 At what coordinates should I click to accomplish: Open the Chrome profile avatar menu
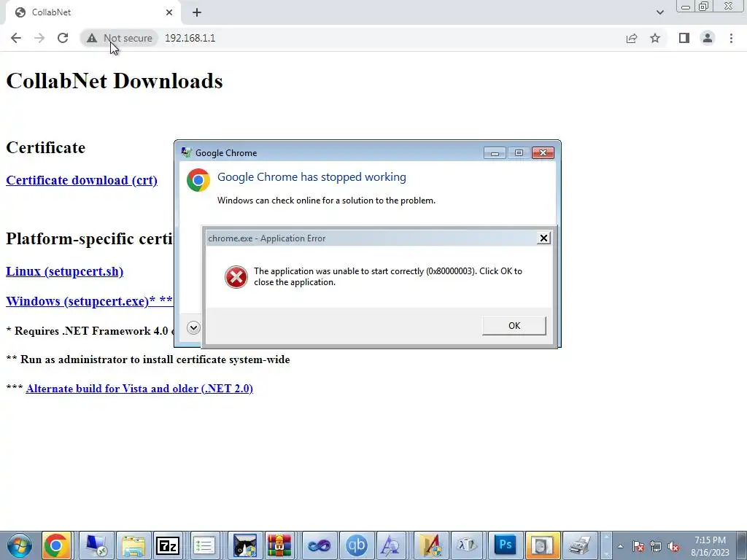(708, 38)
